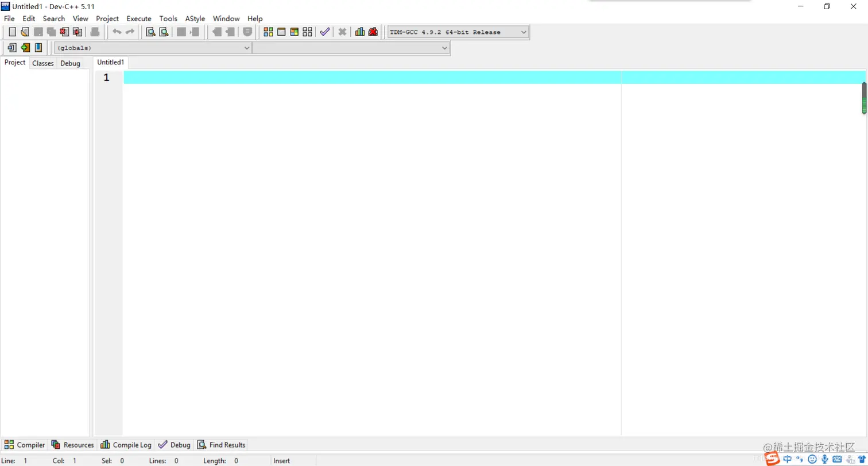Open Find using the magnifier icon
This screenshot has height=466, width=868.
[150, 32]
